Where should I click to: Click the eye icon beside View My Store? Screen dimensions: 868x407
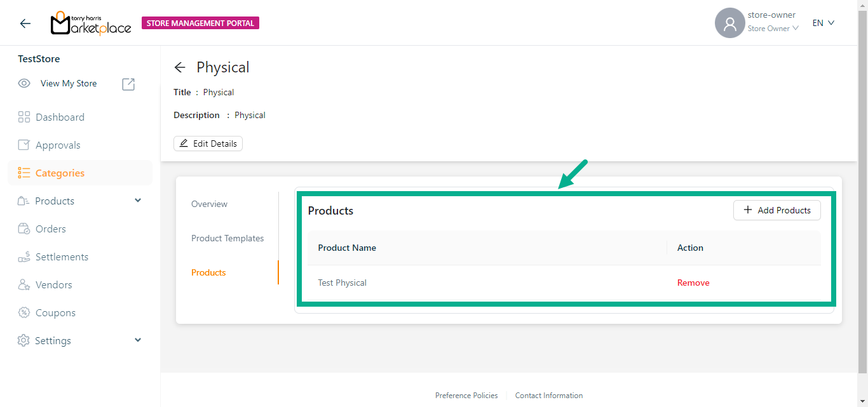tap(24, 83)
